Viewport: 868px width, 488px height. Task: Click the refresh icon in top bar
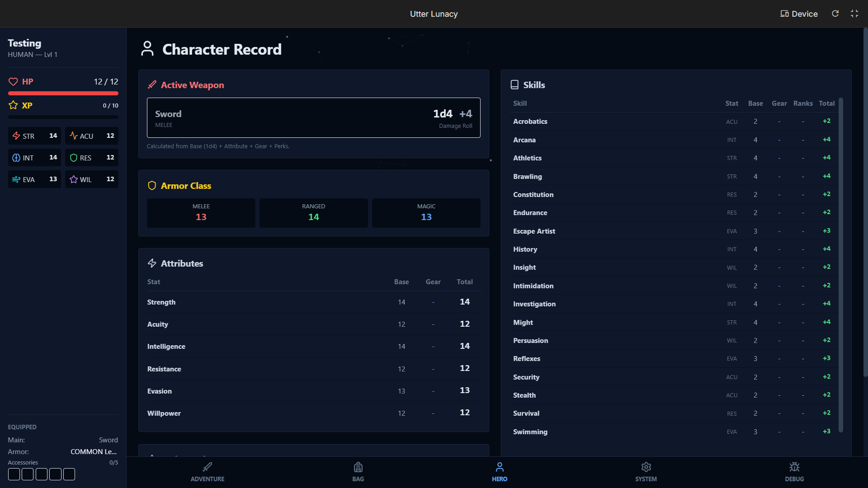click(x=835, y=14)
